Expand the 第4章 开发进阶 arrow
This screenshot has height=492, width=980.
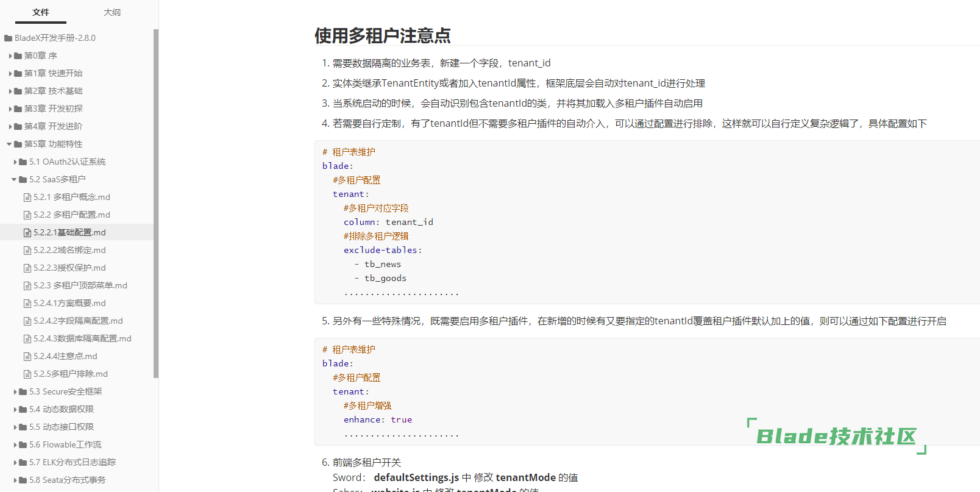coord(10,126)
